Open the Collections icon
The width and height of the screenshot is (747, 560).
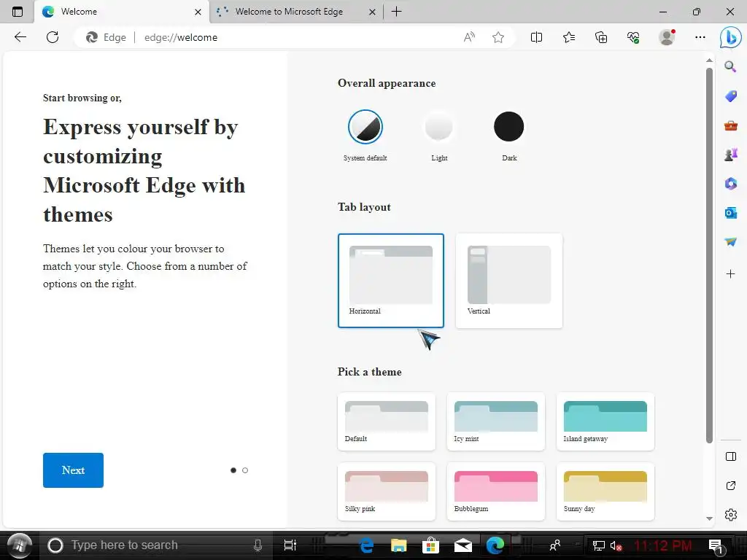click(601, 37)
